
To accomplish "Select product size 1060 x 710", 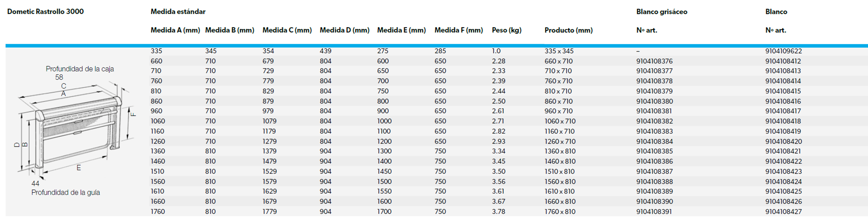I will [560, 121].
